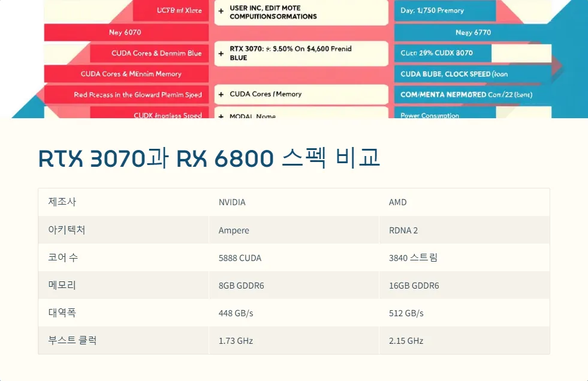
Task: Click the infographic image at top
Action: (x=294, y=59)
